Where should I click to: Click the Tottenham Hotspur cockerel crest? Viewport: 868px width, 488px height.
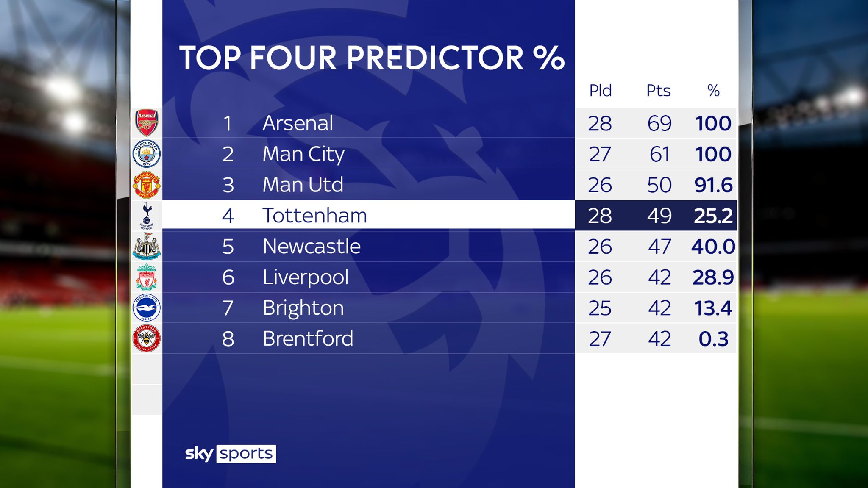point(147,215)
